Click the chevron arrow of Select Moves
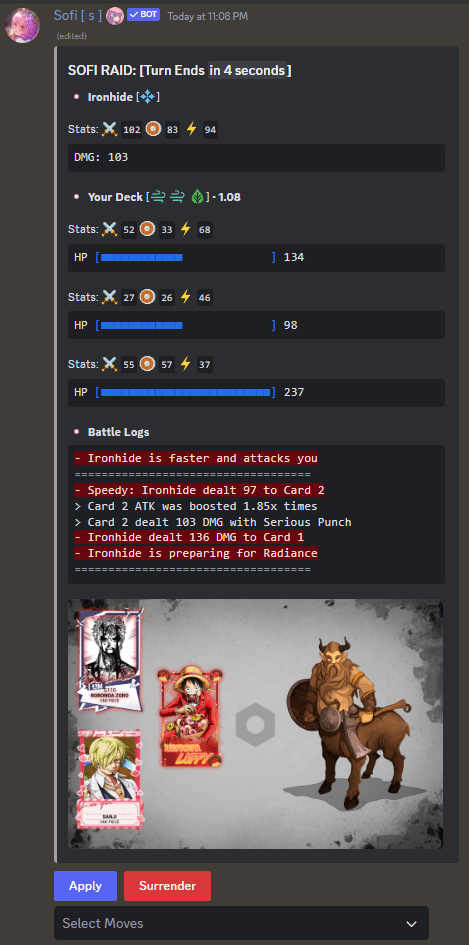The width and height of the screenshot is (469, 945). [x=411, y=923]
